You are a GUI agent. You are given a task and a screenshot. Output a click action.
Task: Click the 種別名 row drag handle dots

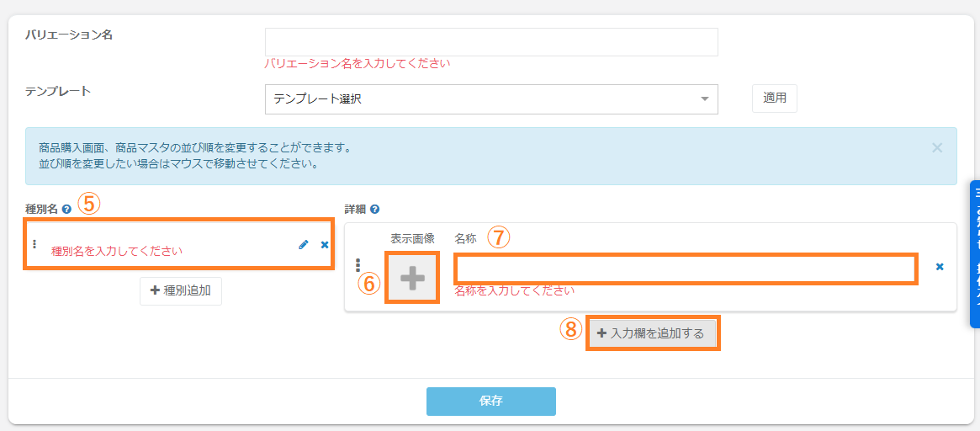click(34, 244)
